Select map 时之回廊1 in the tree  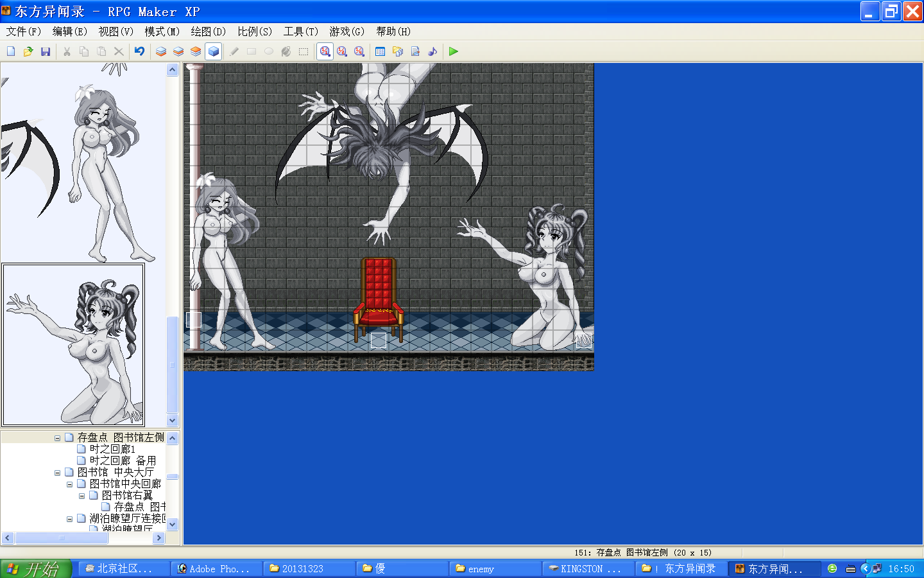(x=112, y=450)
